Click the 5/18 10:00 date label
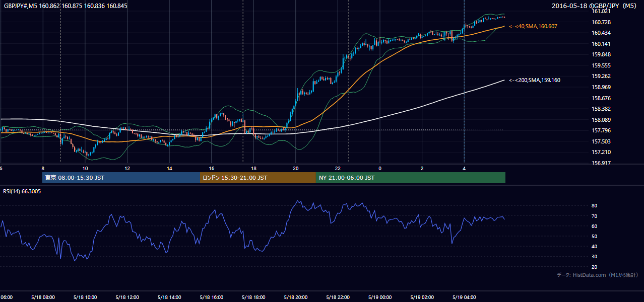The image size is (644, 302). coord(85,297)
